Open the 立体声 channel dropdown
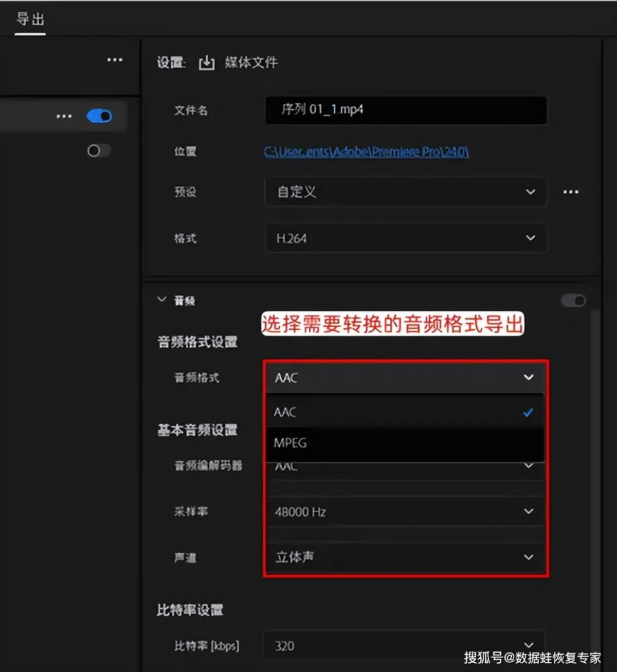The height and width of the screenshot is (672, 617). click(405, 557)
